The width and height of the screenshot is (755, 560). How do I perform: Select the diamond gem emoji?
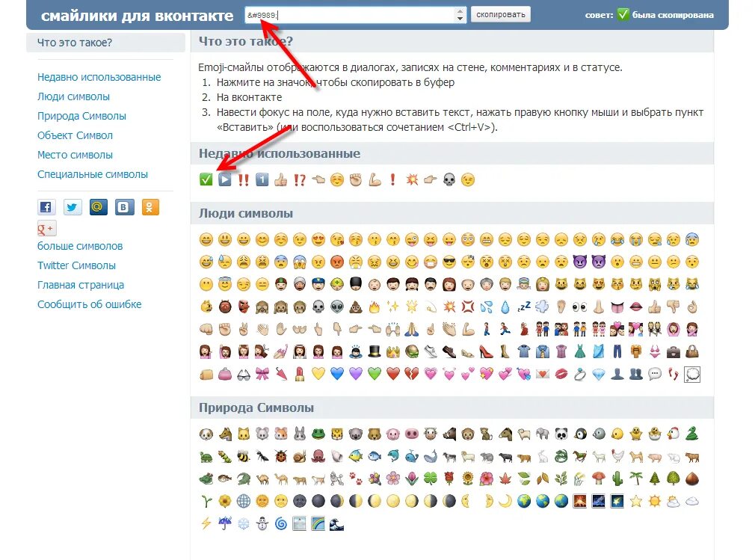coord(599,374)
